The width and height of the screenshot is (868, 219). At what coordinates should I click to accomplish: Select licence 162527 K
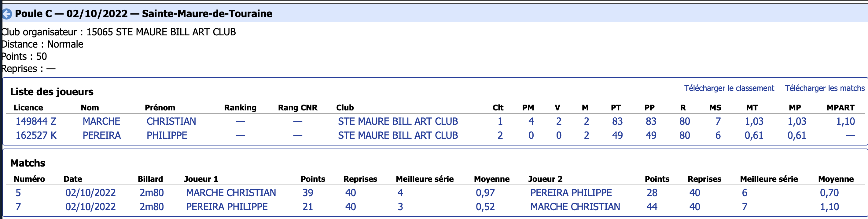(x=36, y=135)
